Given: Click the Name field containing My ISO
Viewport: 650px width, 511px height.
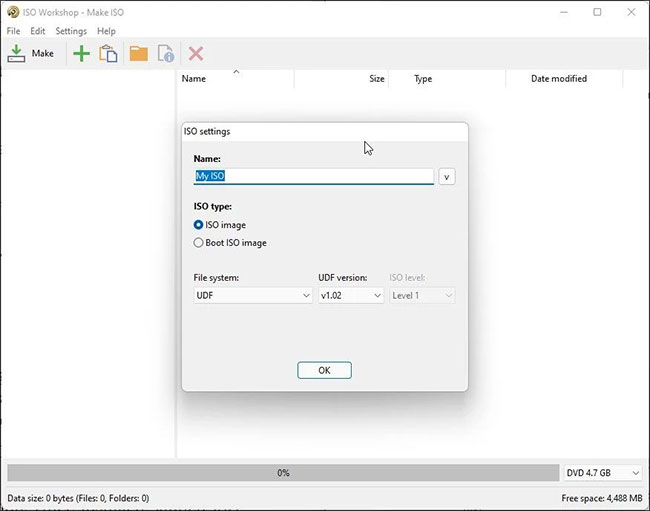Looking at the screenshot, I should [x=313, y=176].
